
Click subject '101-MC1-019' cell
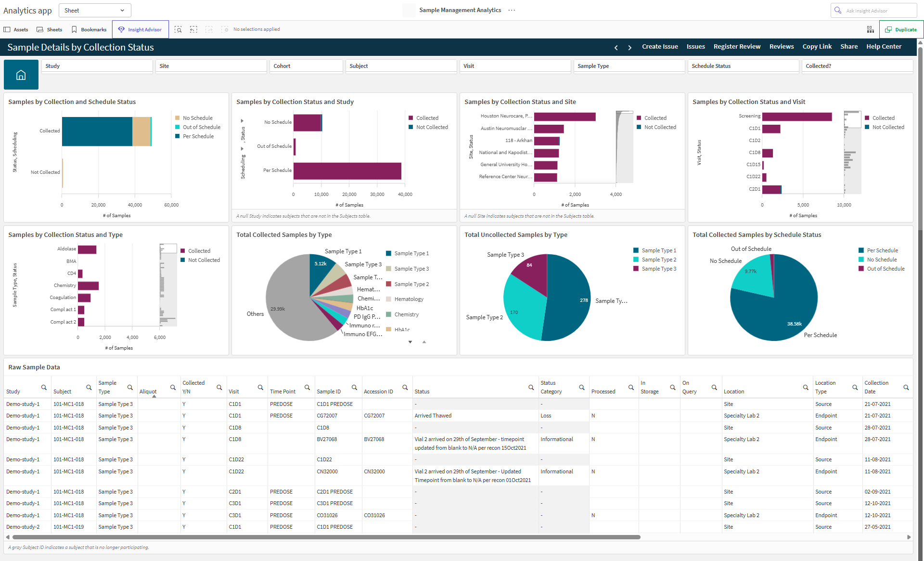74,527
